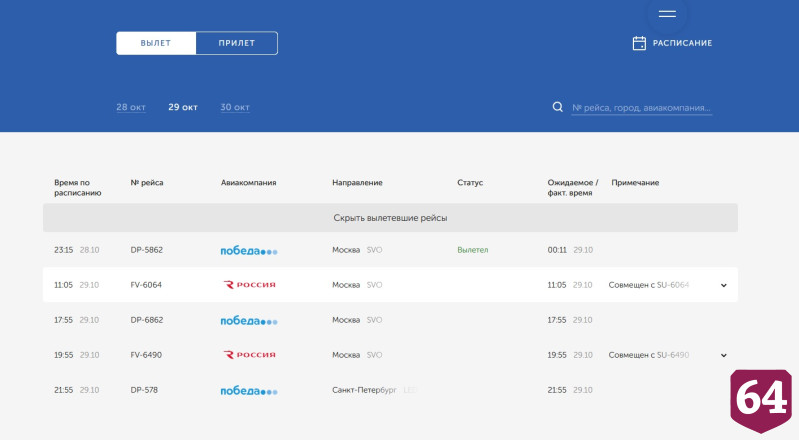Click Скрыть вылетевшие рейсы bar
This screenshot has height=440, width=799.
pyautogui.click(x=390, y=218)
